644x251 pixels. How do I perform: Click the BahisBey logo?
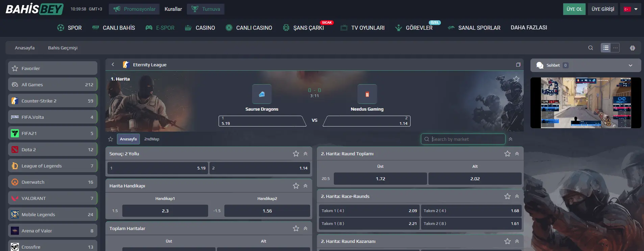pos(34,9)
